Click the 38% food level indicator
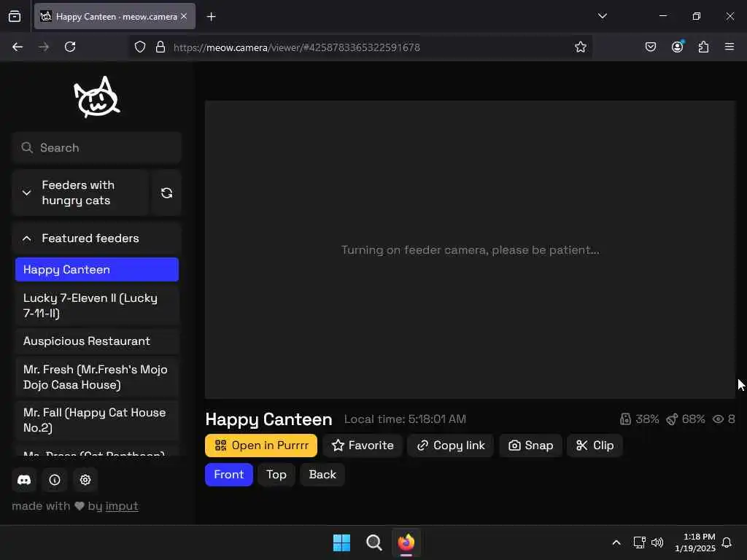This screenshot has width=747, height=560. click(x=639, y=419)
